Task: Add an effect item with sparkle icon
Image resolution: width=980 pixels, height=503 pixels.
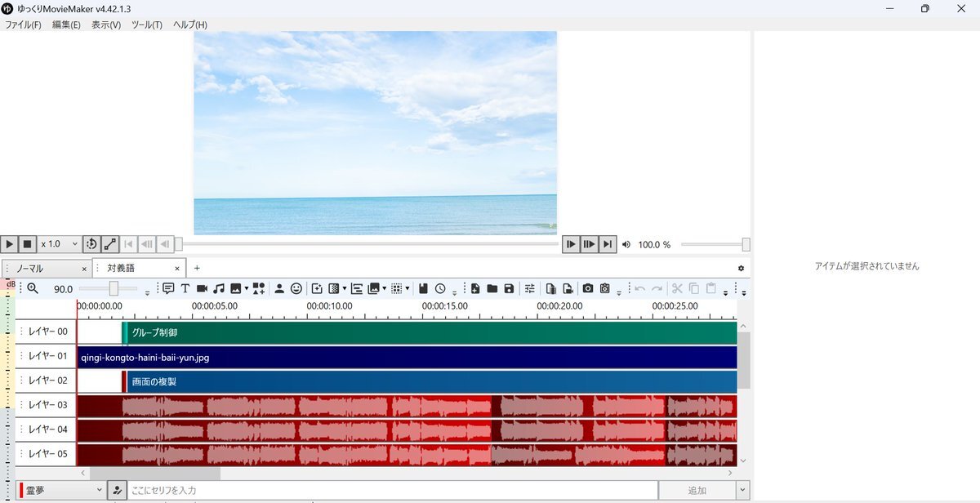Action: pyautogui.click(x=317, y=288)
